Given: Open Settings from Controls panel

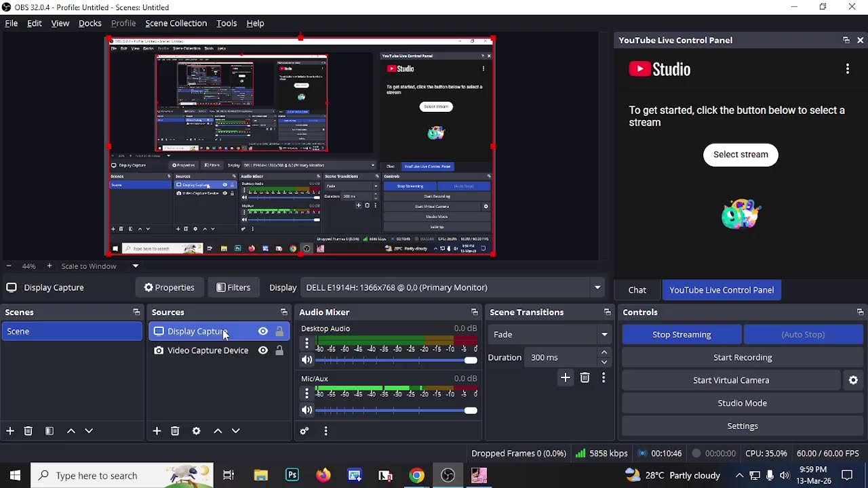Looking at the screenshot, I should [743, 426].
